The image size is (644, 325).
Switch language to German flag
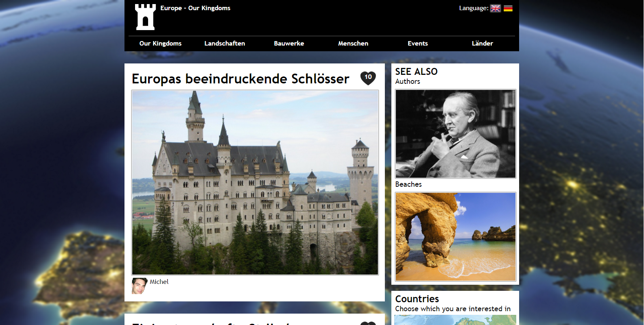(508, 8)
